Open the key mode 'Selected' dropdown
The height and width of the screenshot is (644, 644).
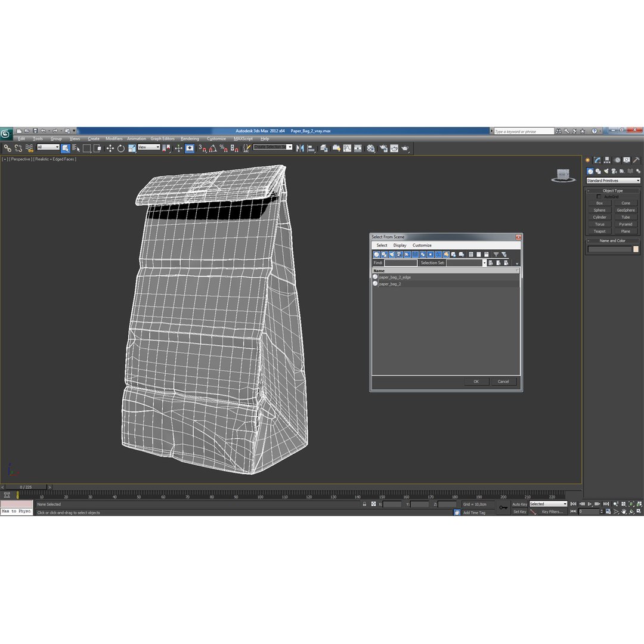(548, 504)
